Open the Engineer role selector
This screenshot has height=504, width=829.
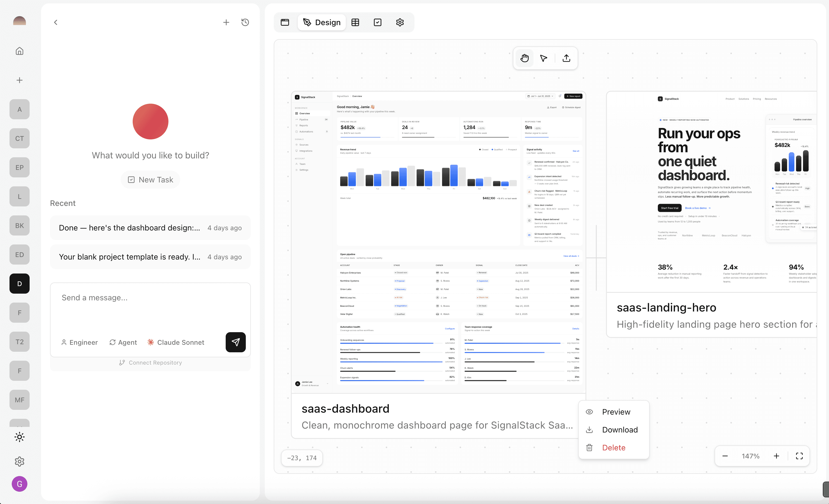pos(79,342)
